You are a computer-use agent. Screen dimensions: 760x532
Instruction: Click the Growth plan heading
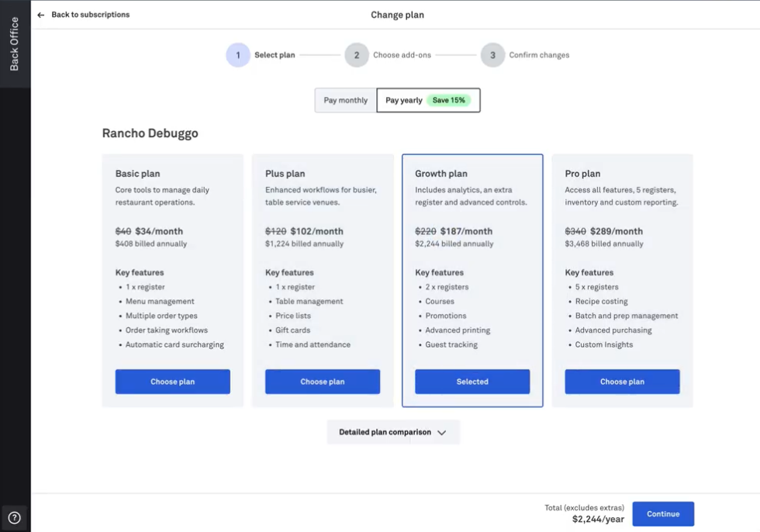point(441,174)
